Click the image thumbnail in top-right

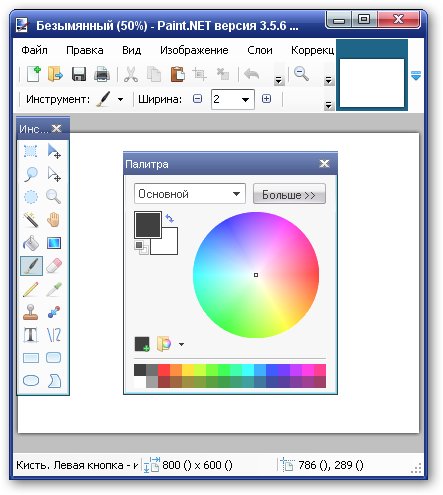pos(372,83)
